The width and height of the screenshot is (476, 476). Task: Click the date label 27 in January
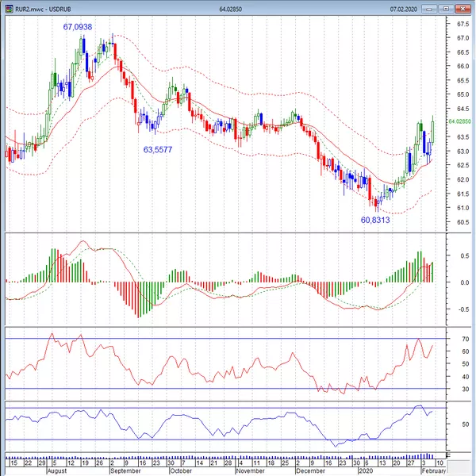click(x=411, y=463)
